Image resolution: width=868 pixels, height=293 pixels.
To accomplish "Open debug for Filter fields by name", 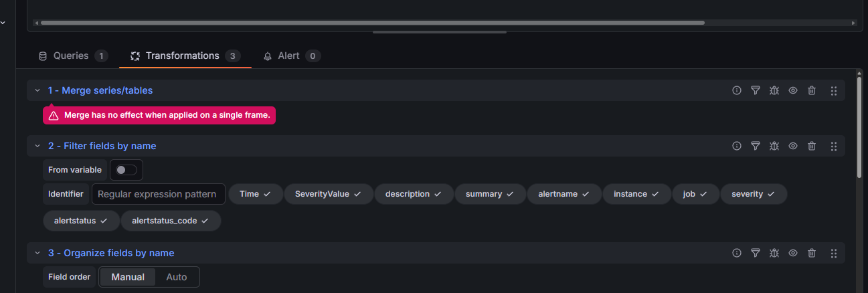I will 774,146.
